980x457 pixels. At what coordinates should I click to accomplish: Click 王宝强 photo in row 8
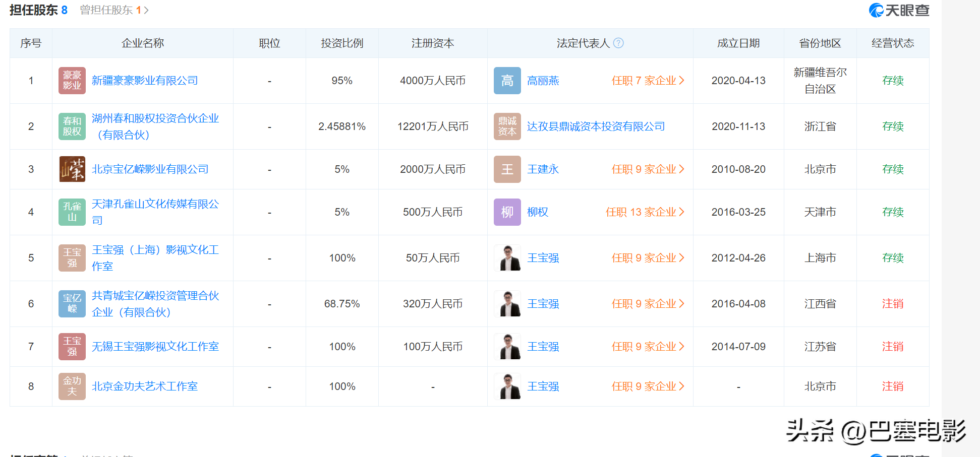click(x=507, y=386)
